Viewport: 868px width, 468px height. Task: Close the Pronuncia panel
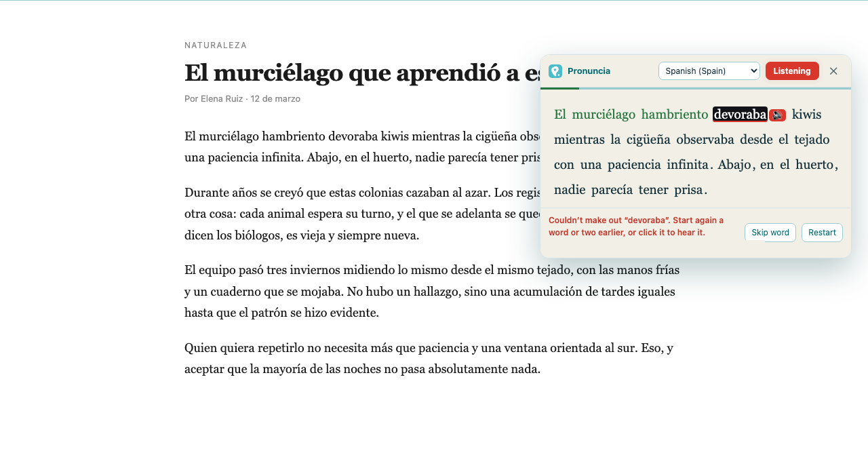coord(833,71)
